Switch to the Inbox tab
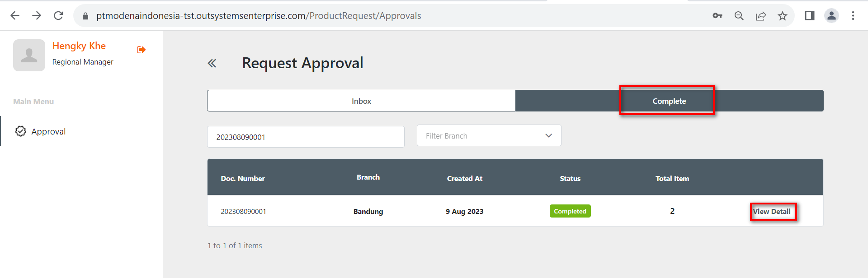The height and width of the screenshot is (278, 868). pyautogui.click(x=361, y=101)
